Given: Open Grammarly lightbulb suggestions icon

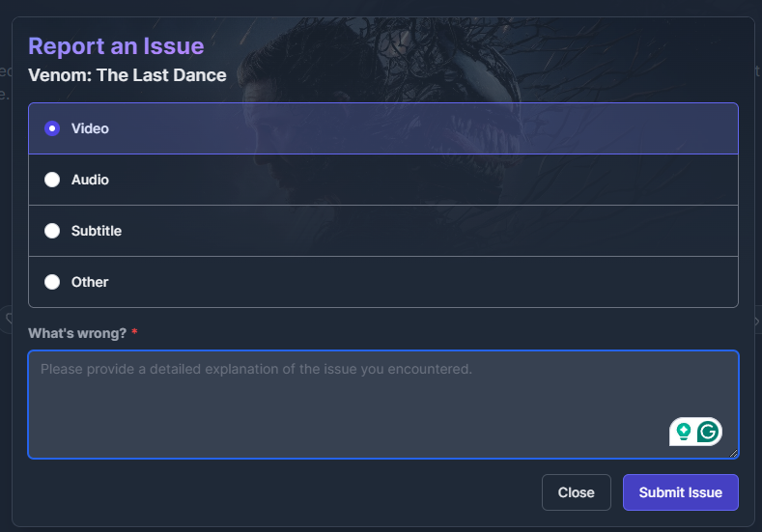Looking at the screenshot, I should tap(684, 432).
